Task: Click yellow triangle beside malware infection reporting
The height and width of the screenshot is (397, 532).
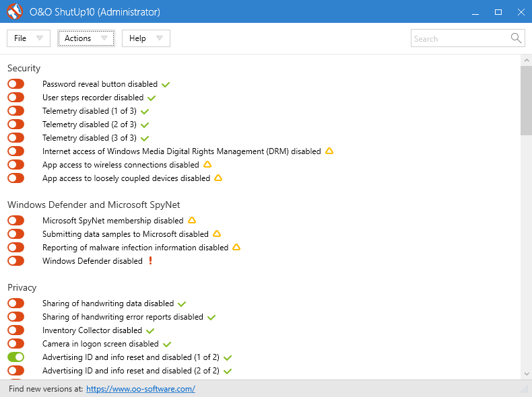Action: coord(236,247)
